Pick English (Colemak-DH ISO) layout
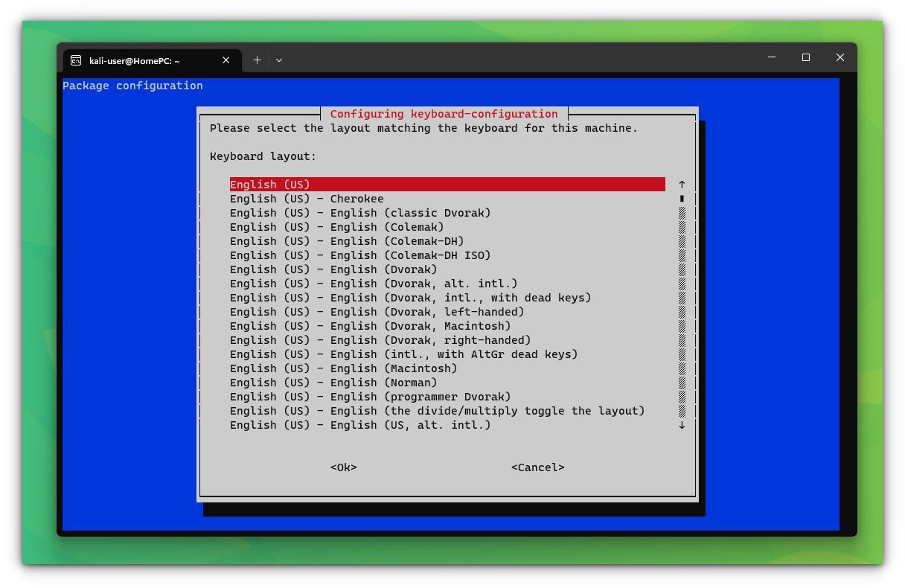905x588 pixels. [x=359, y=255]
